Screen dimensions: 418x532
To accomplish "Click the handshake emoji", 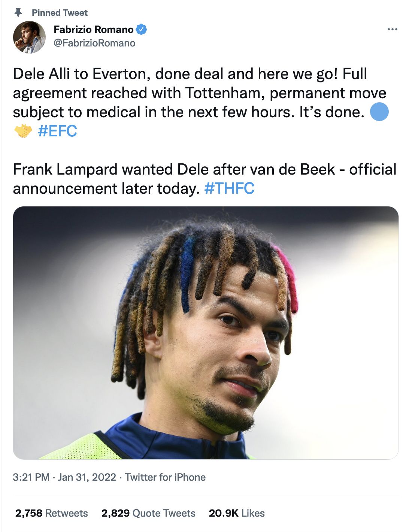I will click(x=23, y=131).
